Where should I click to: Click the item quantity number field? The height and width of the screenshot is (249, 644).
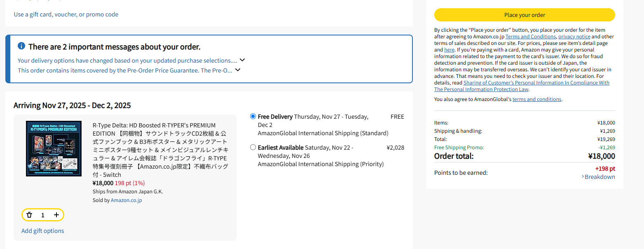pyautogui.click(x=43, y=215)
